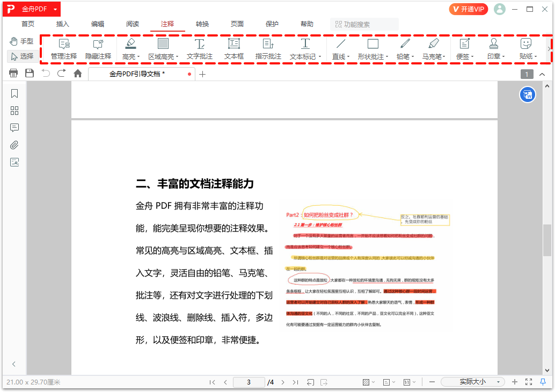Zoom out with the minus button
Screen dimensions: 555x392
point(432,382)
